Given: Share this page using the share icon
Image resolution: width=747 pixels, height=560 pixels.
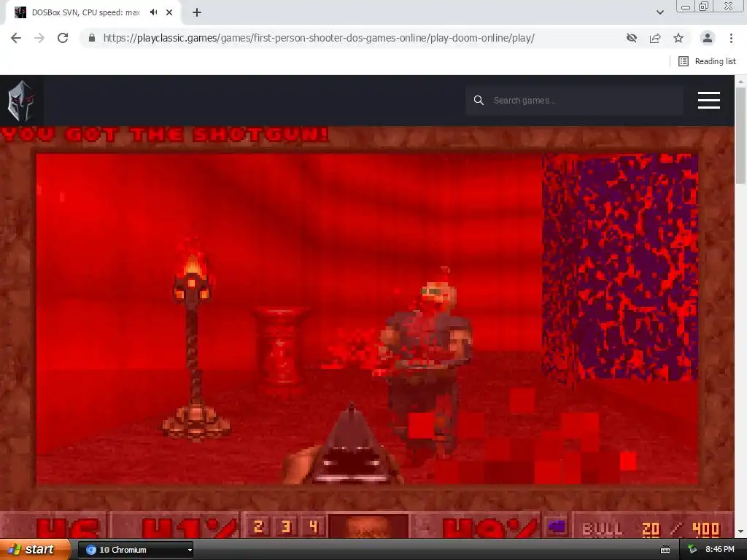Looking at the screenshot, I should click(655, 38).
